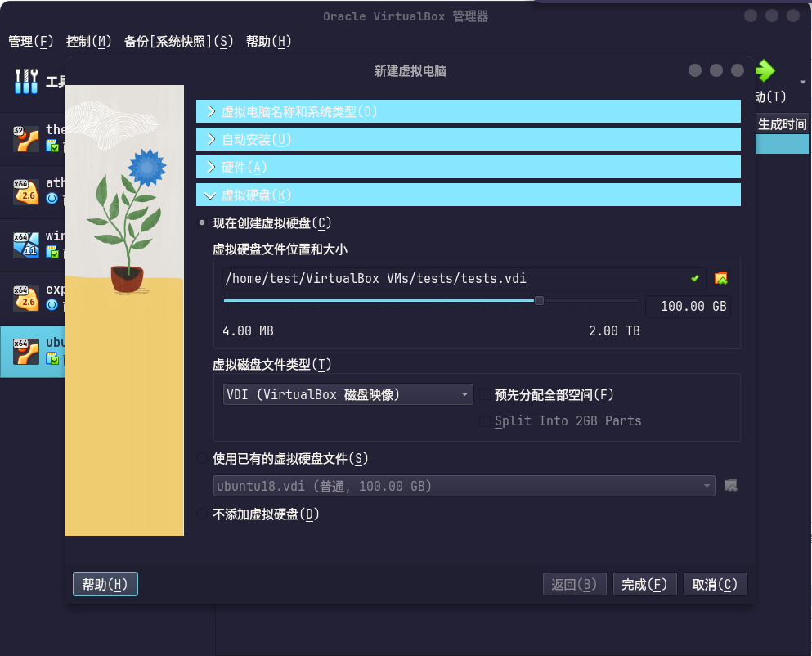Screen dimensions: 812x656
Task: Click the saved-state icon under the 'ubu' VM
Action: click(52, 358)
